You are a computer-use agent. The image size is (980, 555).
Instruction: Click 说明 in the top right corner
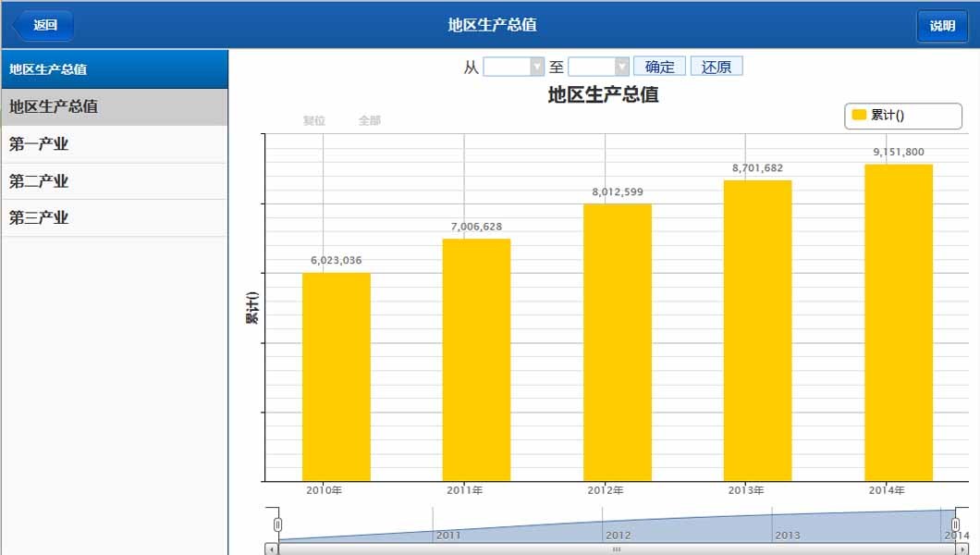coord(942,25)
